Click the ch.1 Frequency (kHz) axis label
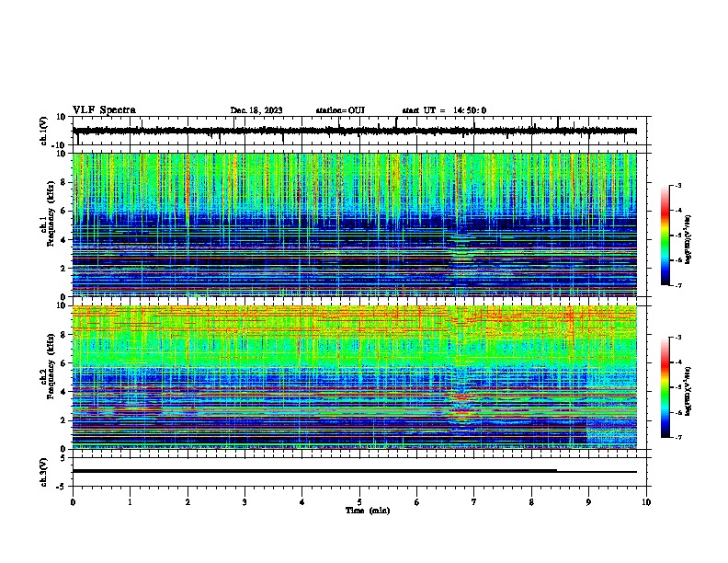Image resolution: width=728 pixels, height=563 pixels. 48,214
